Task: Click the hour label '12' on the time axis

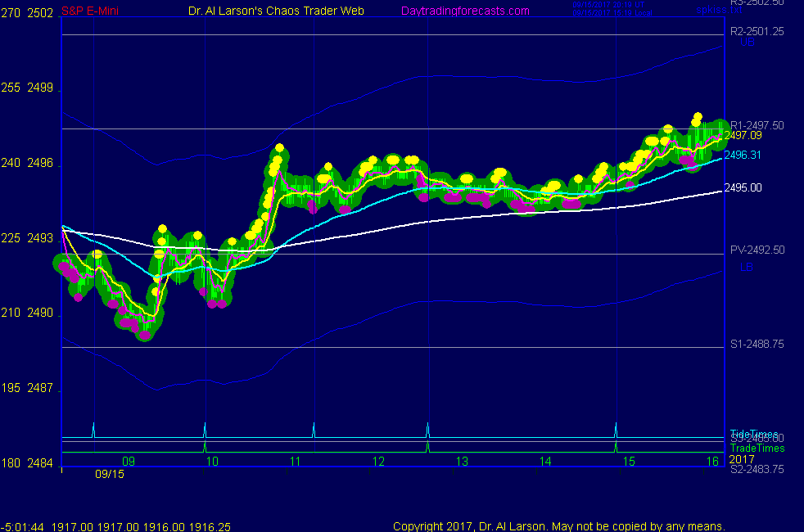Action: 378,462
